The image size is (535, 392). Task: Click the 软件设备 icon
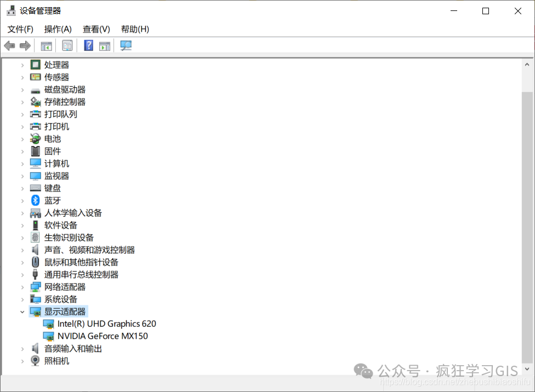pyautogui.click(x=35, y=225)
